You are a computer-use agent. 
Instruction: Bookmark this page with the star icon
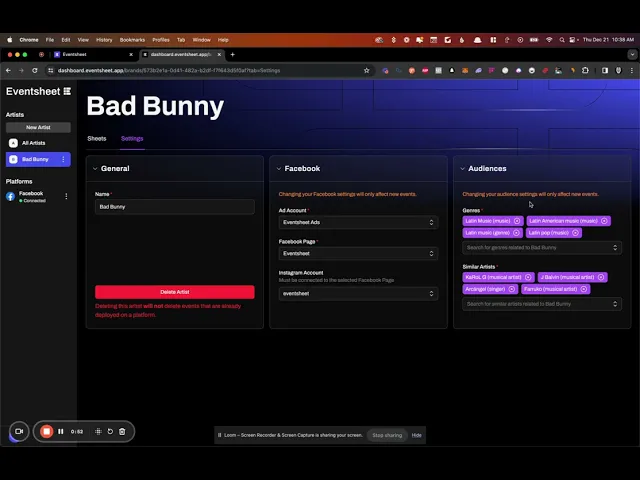[367, 71]
